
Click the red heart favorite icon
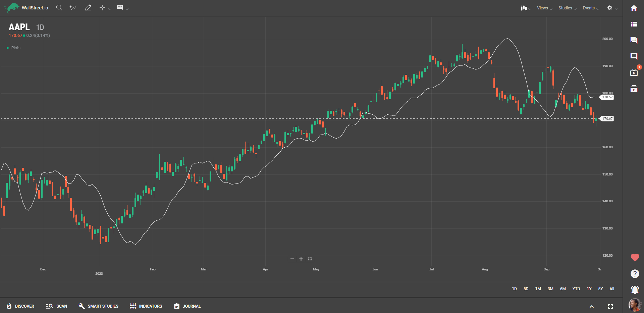click(635, 258)
